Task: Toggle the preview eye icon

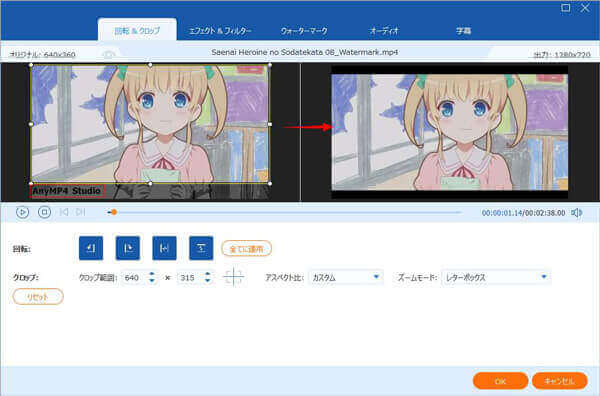Action: [x=109, y=54]
